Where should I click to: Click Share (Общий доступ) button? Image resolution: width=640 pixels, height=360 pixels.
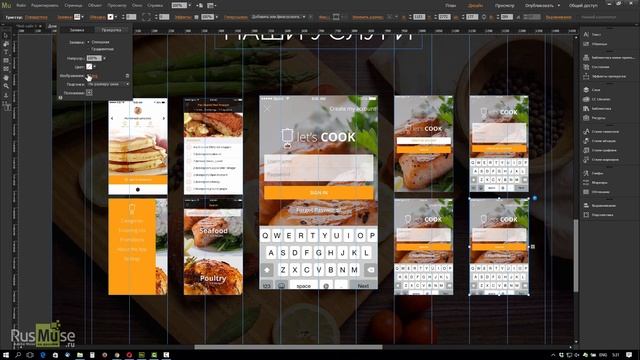[583, 6]
